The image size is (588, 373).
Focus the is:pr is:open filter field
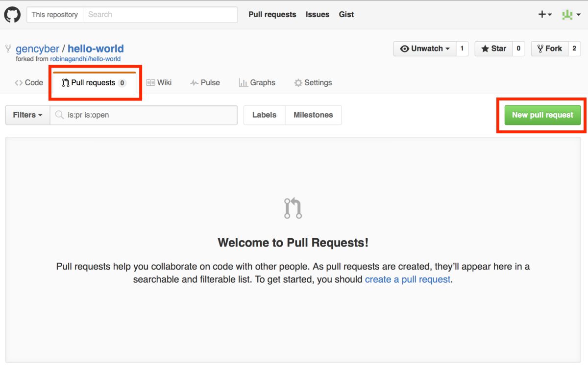pos(144,115)
